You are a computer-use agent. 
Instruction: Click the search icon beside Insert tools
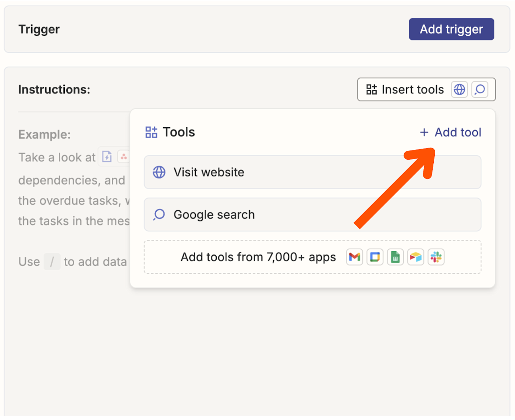480,89
